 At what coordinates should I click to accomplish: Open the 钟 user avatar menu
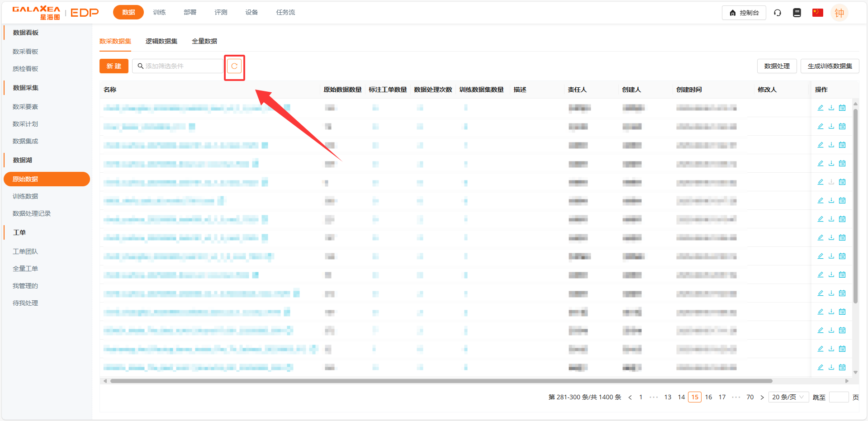(x=839, y=13)
